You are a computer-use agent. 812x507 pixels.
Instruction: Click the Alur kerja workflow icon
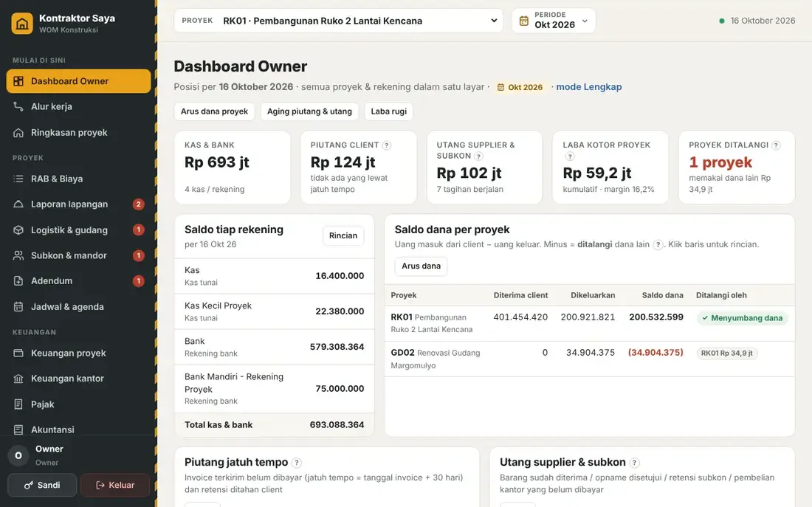18,107
